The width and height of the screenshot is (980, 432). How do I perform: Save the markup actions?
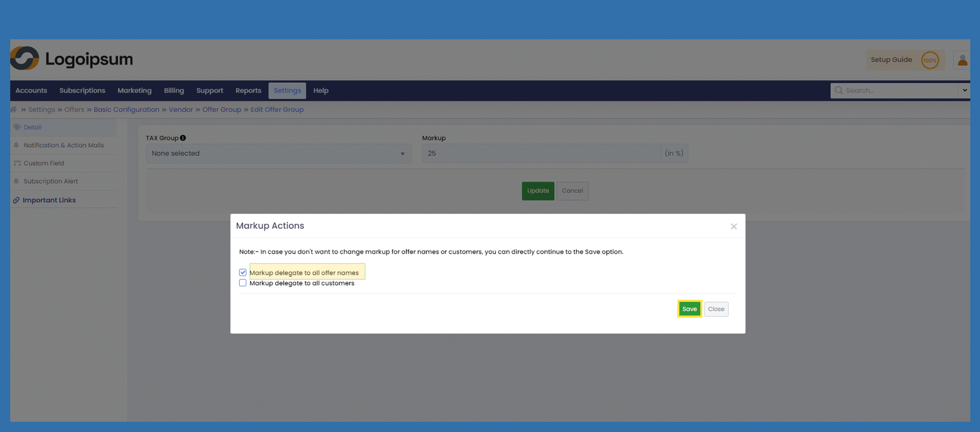click(x=689, y=309)
